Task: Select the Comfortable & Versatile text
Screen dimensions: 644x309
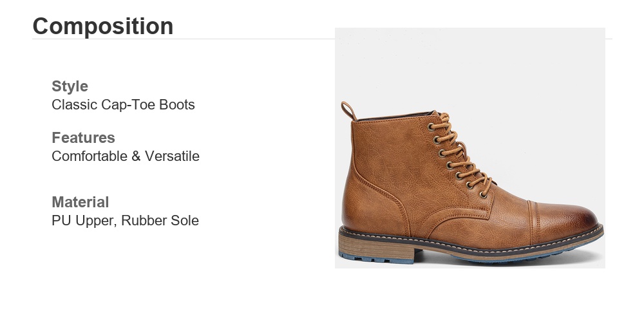Action: (x=126, y=156)
